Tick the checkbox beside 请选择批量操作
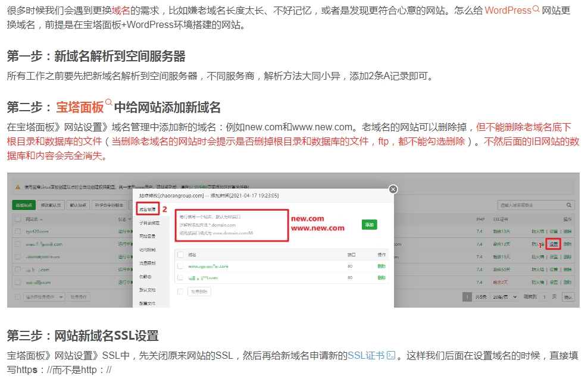Image resolution: width=588 pixels, height=379 pixels. (x=18, y=297)
